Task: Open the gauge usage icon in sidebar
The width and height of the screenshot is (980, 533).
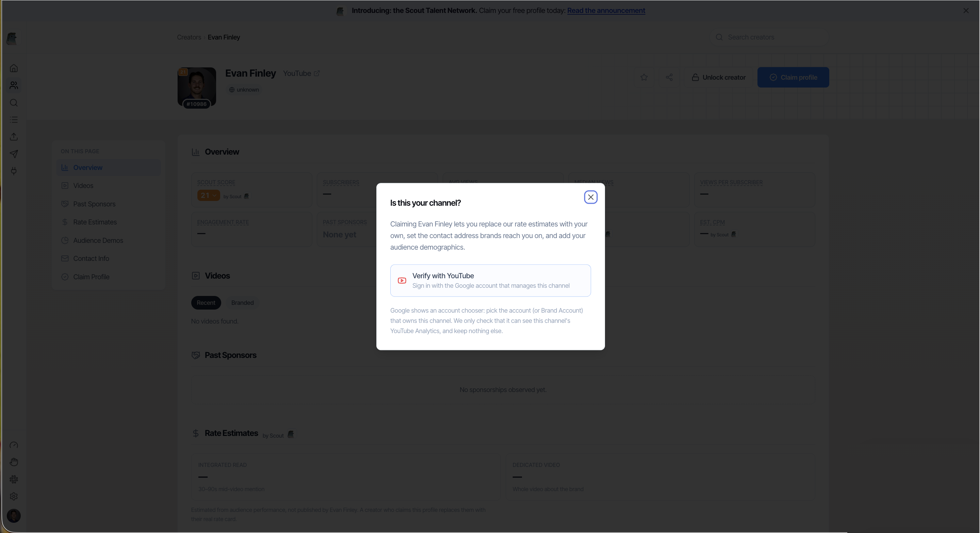Action: coord(14,445)
